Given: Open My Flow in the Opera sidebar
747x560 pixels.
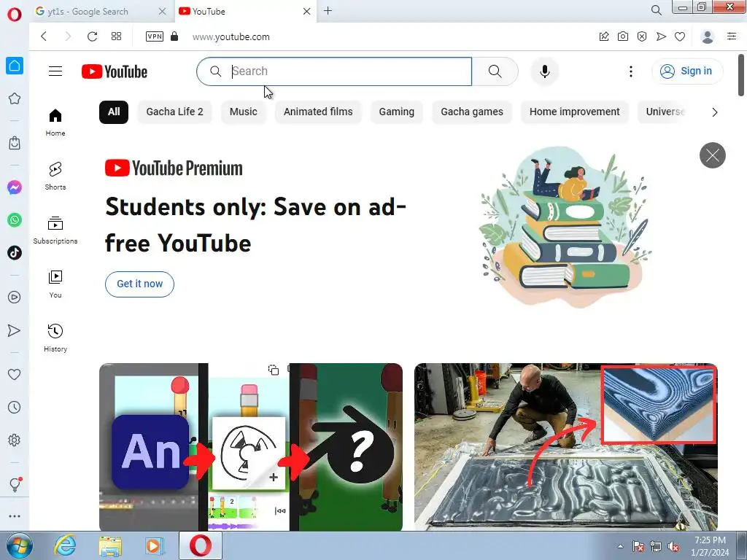Looking at the screenshot, I should 15,330.
